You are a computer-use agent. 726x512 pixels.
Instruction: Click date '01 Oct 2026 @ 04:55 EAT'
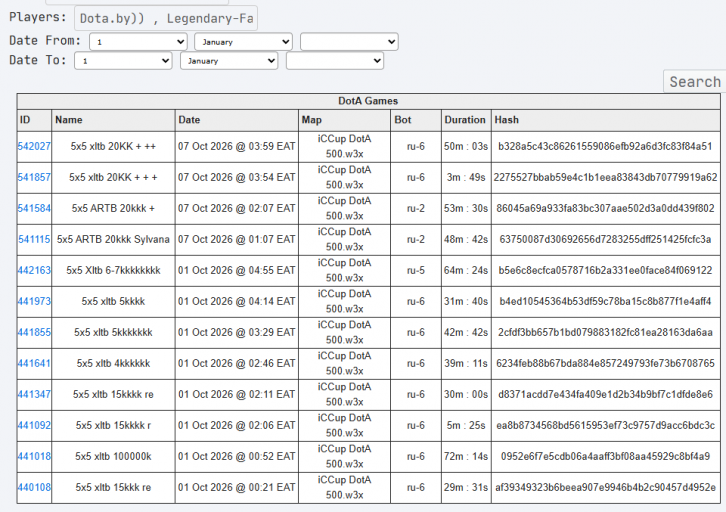click(237, 270)
